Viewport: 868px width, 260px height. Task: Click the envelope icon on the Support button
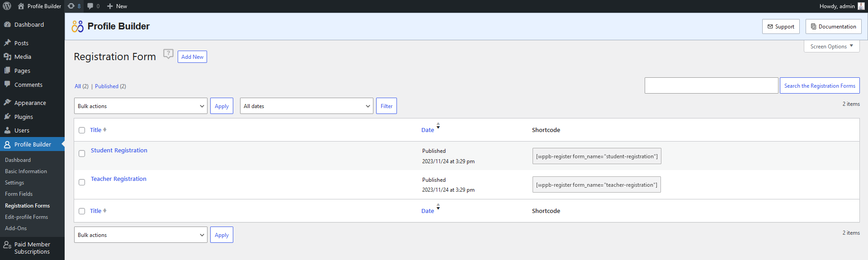coord(770,27)
